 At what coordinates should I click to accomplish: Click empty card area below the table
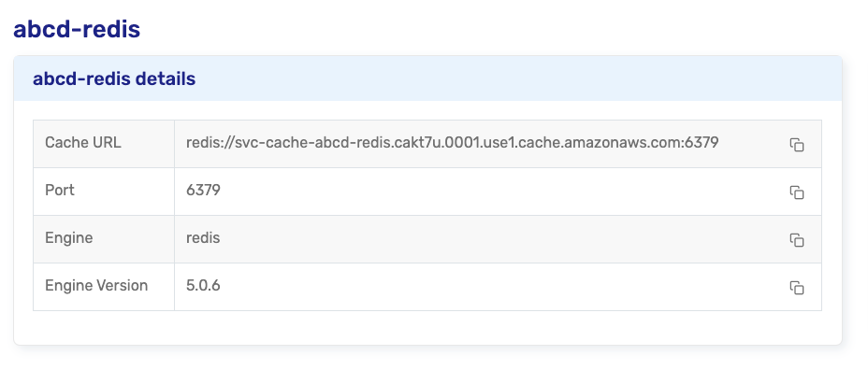click(427, 327)
